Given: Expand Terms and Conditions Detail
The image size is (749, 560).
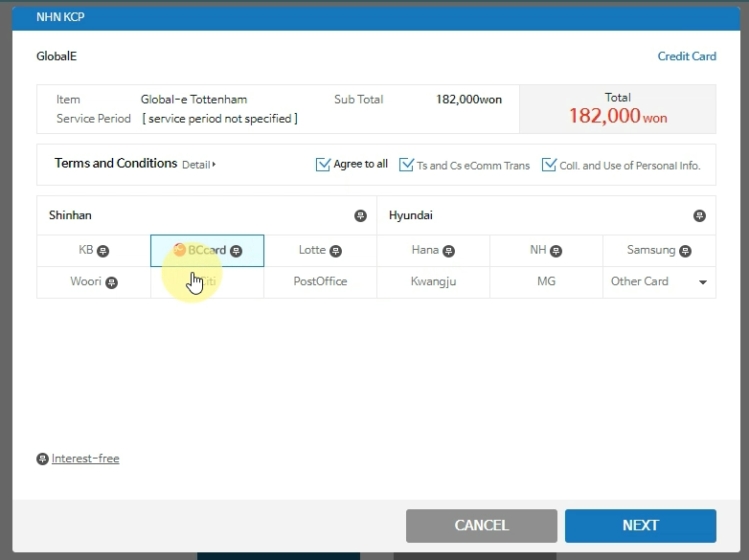Looking at the screenshot, I should coord(198,165).
